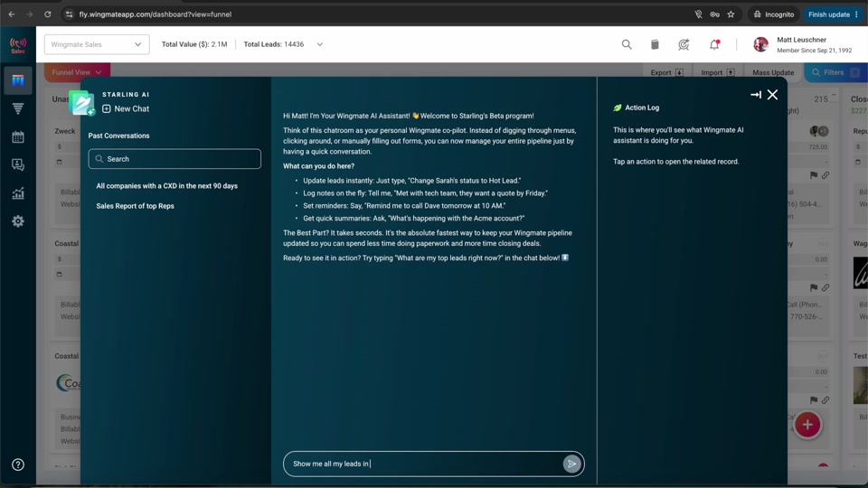Open 'Sales Report of top Reps' conversation
Viewport: 868px width, 488px height.
pyautogui.click(x=135, y=206)
